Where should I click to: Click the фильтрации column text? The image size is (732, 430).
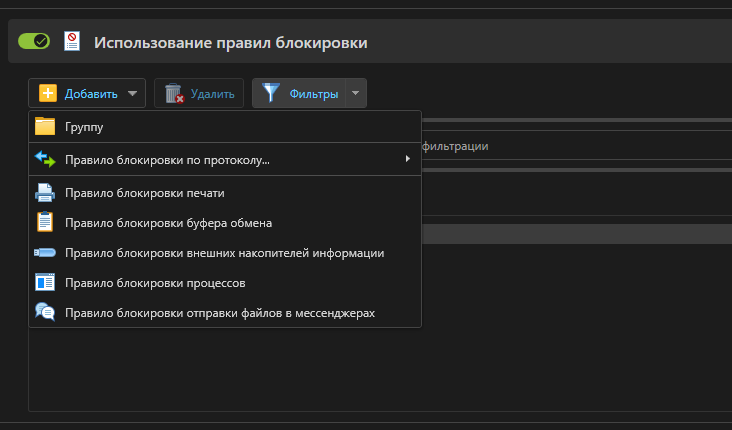[x=455, y=146]
